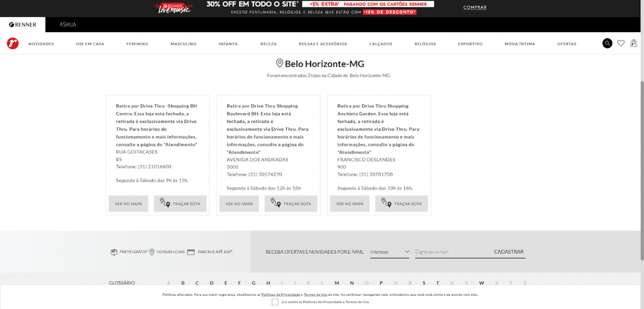Viewport: 644px width, 309px height.
Task: Open the Masculino menu
Action: [183, 44]
